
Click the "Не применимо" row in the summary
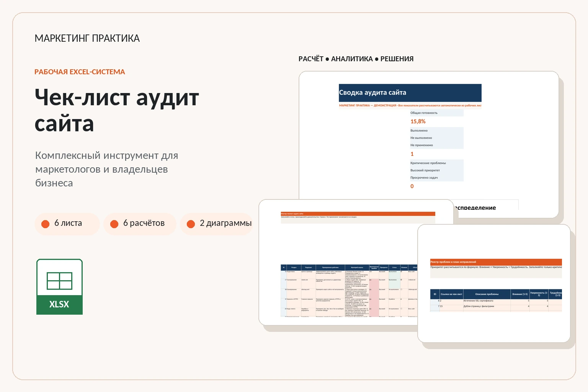436,145
